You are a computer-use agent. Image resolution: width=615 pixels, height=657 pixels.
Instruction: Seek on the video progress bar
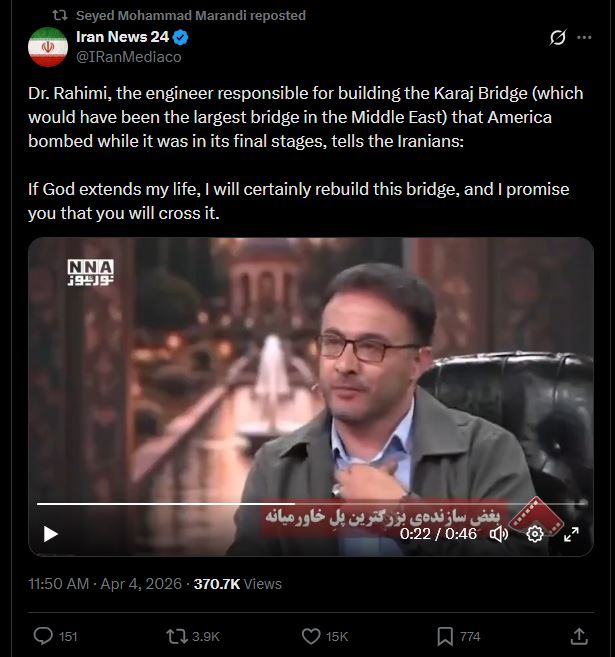click(311, 504)
